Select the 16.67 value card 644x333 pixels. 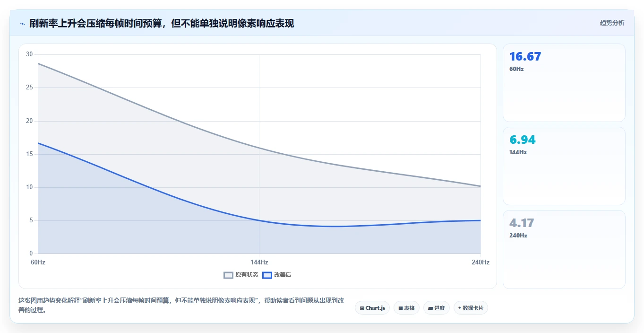pos(564,83)
